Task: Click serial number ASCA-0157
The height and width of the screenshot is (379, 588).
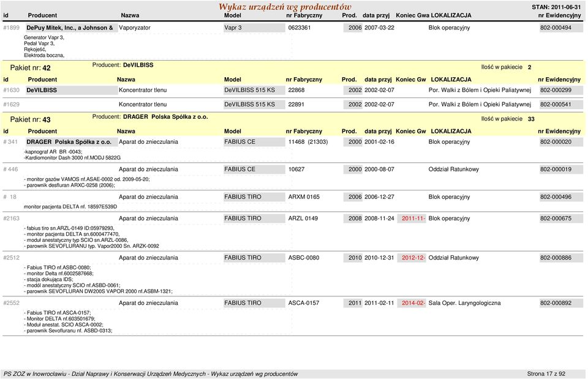Action: (303, 303)
